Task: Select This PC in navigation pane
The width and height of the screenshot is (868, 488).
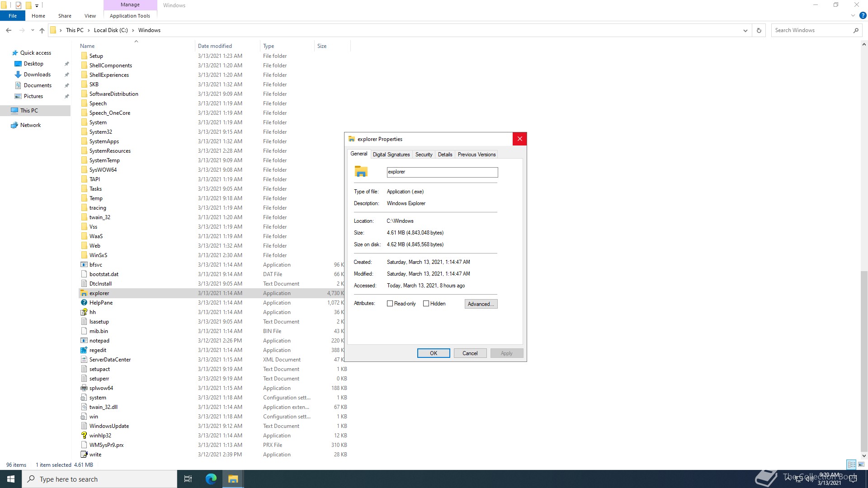Action: 35,111
